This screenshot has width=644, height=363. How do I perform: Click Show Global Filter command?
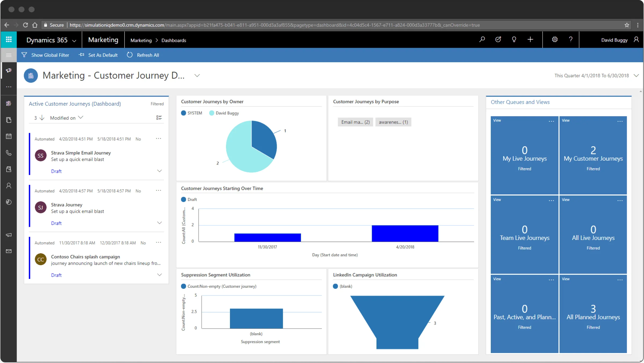click(45, 55)
